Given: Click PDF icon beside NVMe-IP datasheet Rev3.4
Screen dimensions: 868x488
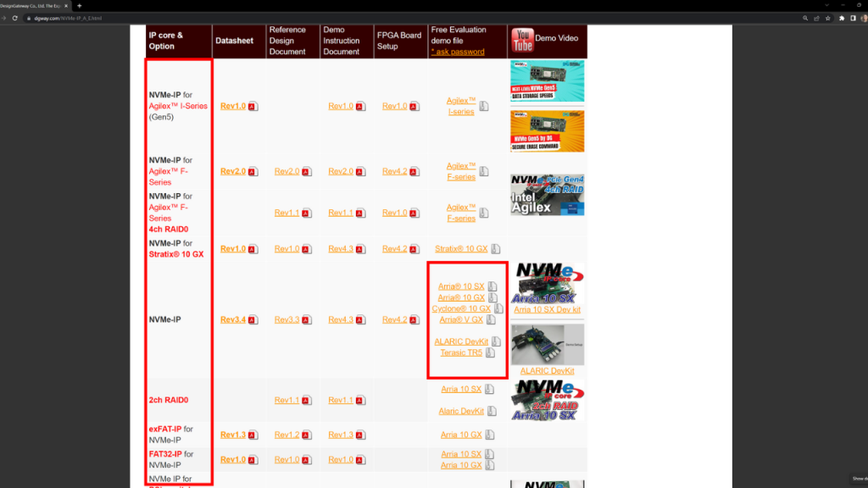Looking at the screenshot, I should pyautogui.click(x=253, y=319).
